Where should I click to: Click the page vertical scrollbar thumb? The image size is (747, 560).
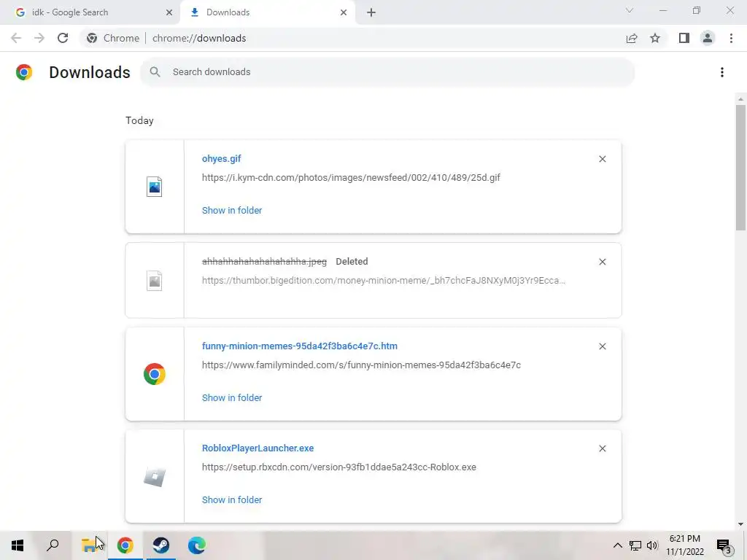coord(740,168)
